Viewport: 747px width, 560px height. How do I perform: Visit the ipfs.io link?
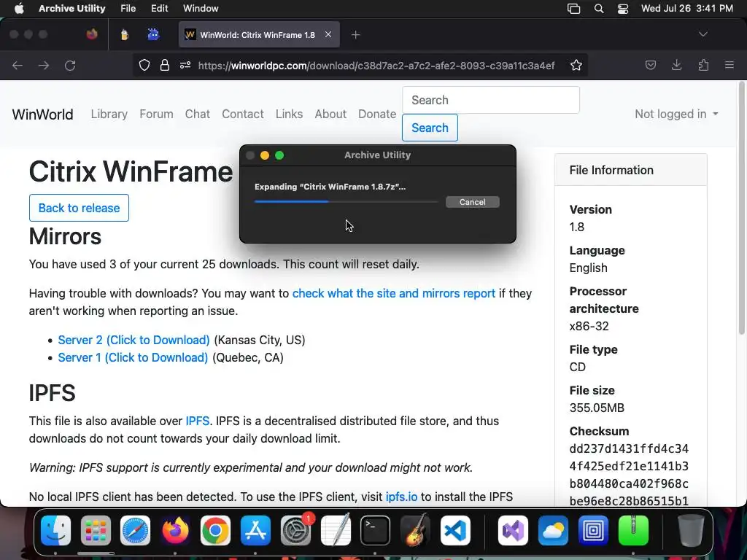click(x=401, y=497)
